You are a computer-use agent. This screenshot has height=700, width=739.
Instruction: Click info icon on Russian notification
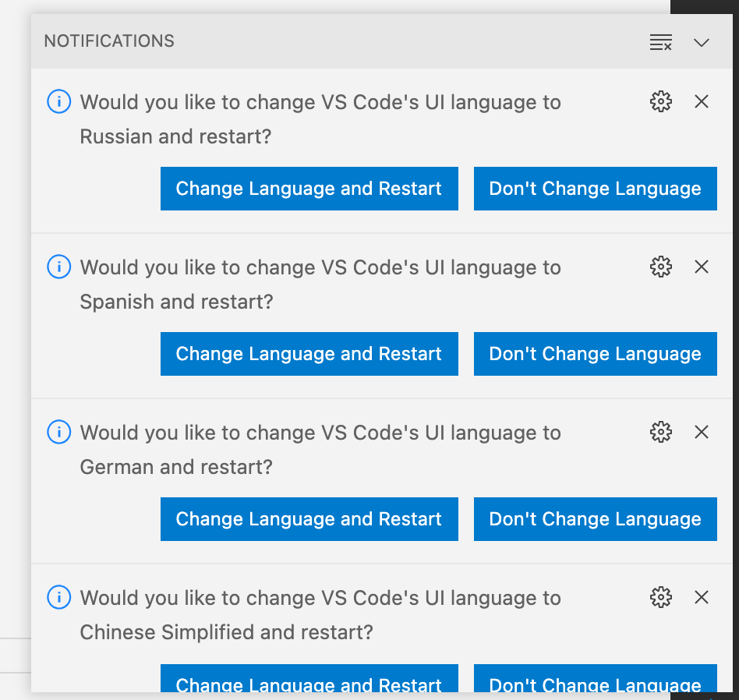[59, 101]
